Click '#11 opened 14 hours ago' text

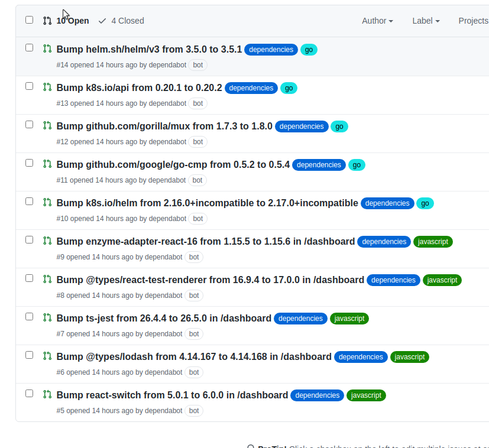pos(96,180)
